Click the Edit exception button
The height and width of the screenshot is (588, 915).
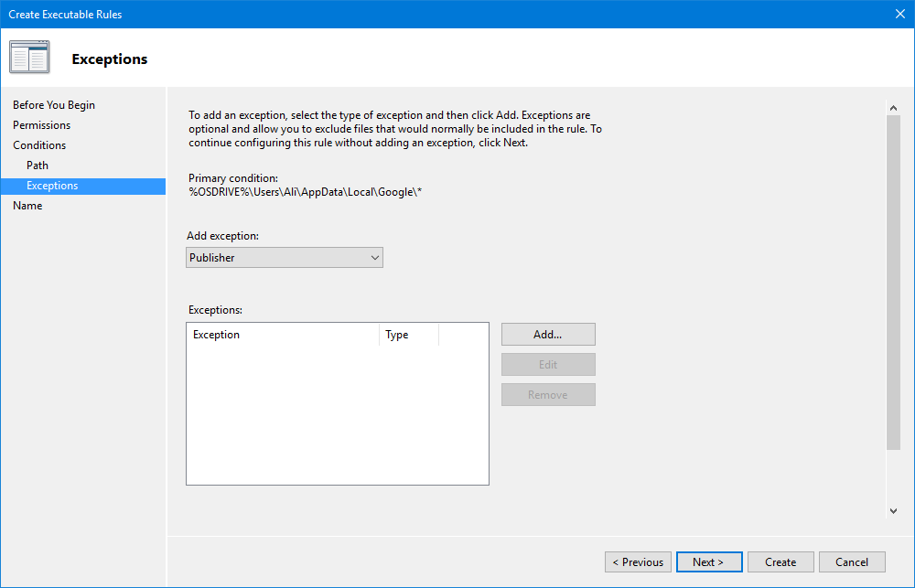pyautogui.click(x=548, y=365)
